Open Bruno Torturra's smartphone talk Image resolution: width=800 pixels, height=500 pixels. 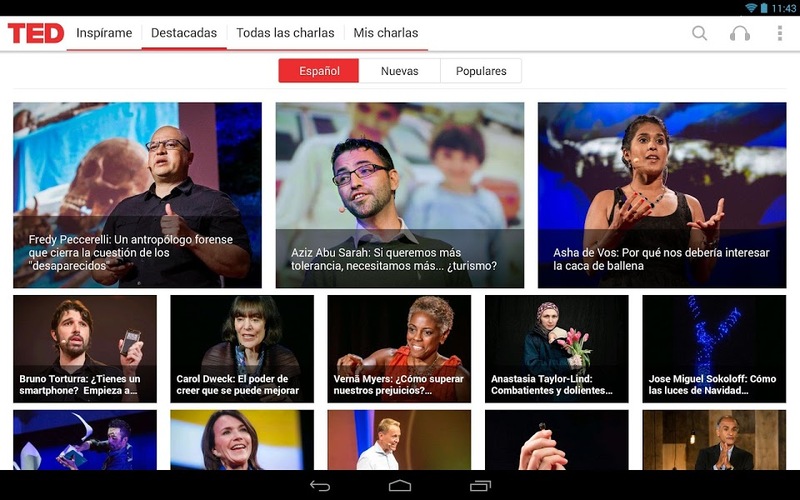(85, 349)
